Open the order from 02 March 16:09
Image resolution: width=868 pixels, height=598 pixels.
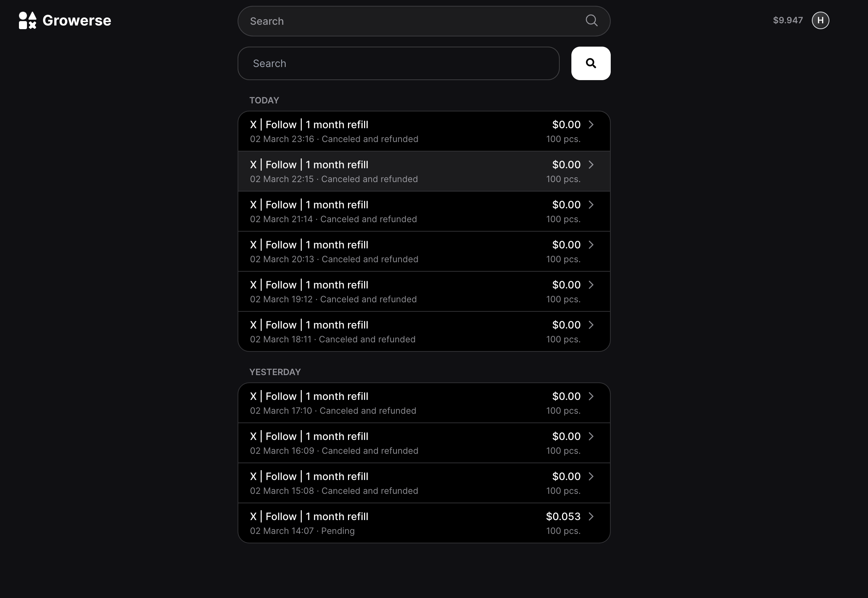pyautogui.click(x=424, y=443)
